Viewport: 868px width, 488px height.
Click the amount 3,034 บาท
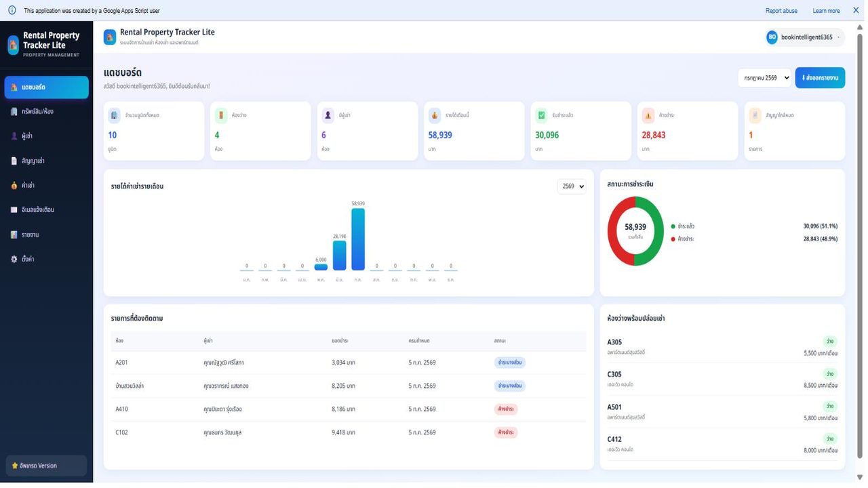[x=344, y=363]
